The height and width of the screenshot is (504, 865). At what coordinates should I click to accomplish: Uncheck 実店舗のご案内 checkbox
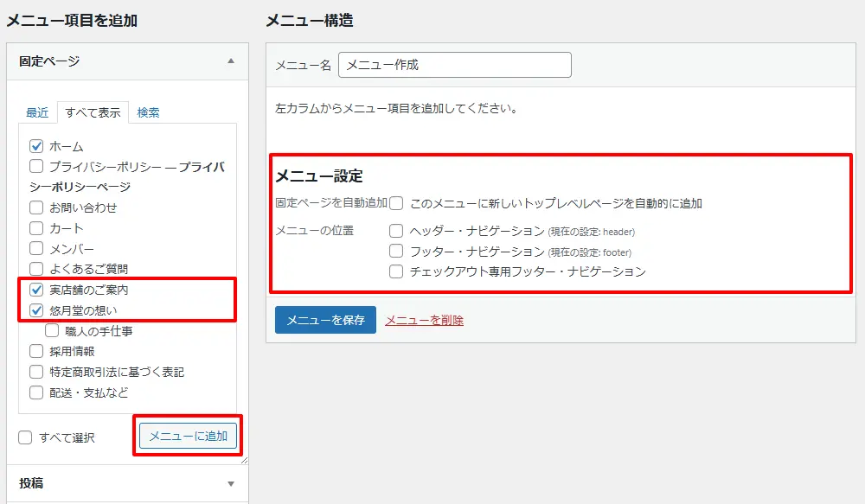pyautogui.click(x=36, y=290)
